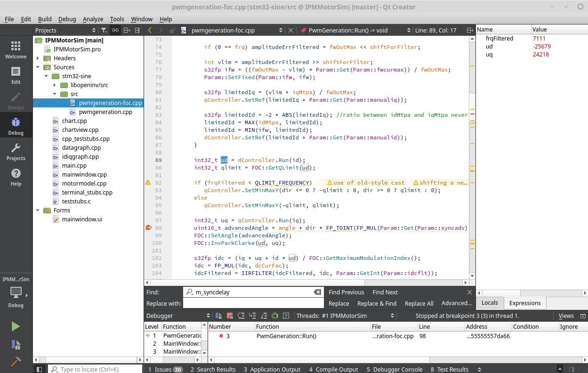The image size is (588, 373).
Task: Collapse the stm32-sine folder
Action: tap(46, 76)
